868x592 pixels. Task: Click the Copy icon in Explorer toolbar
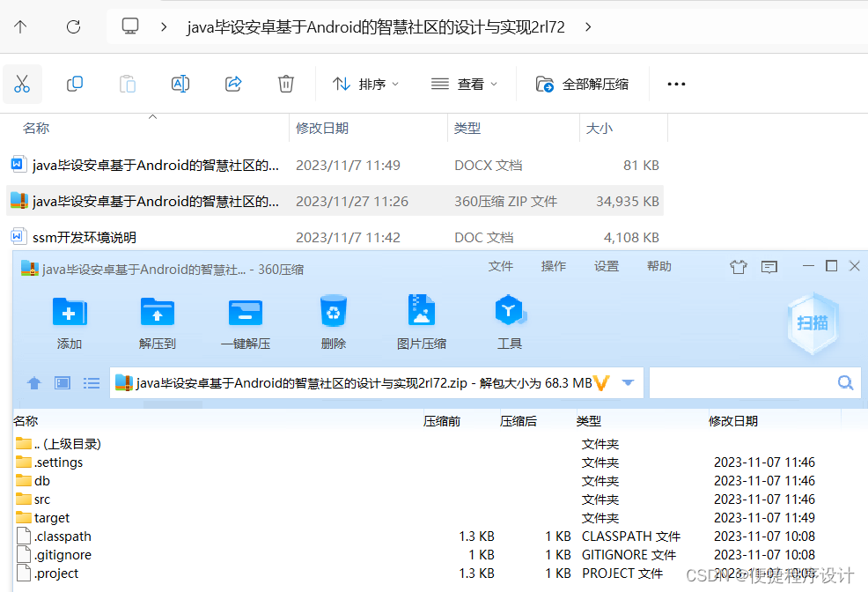[74, 83]
